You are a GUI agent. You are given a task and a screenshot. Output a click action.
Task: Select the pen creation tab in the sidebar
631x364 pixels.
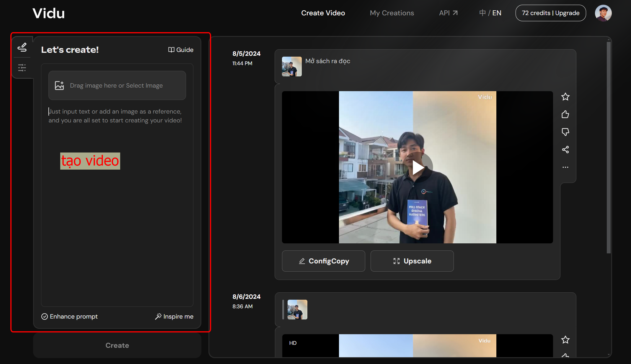pyautogui.click(x=22, y=47)
